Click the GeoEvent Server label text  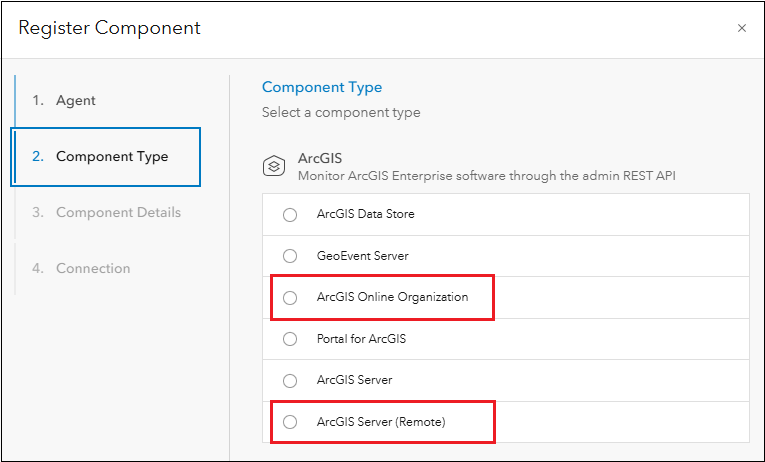click(x=362, y=256)
